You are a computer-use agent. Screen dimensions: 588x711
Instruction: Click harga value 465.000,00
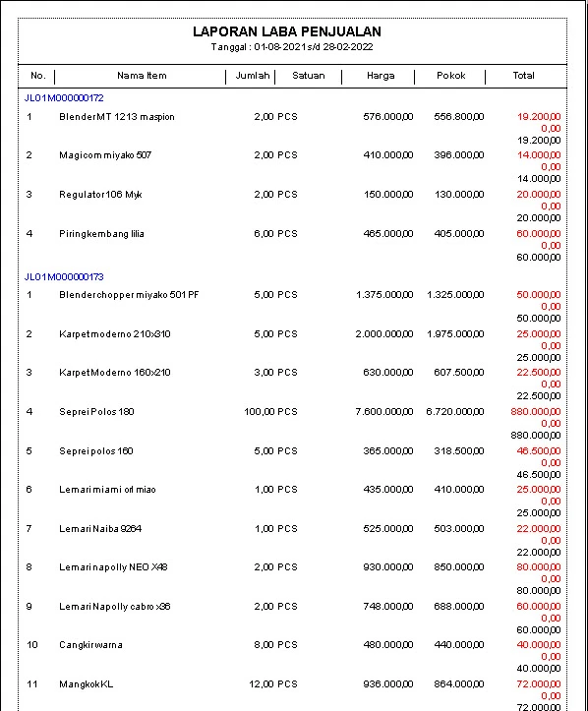(x=388, y=234)
